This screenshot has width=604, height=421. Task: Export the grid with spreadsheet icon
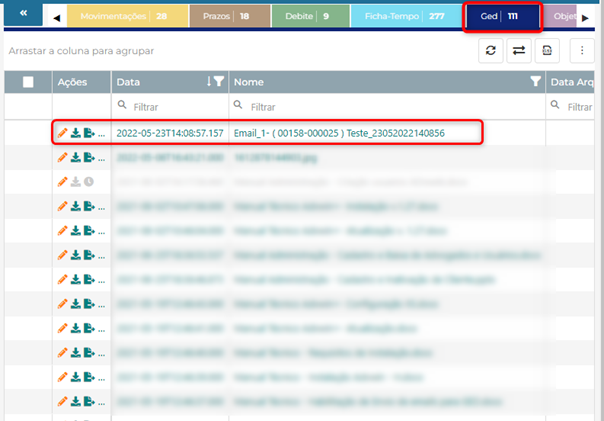coord(547,50)
